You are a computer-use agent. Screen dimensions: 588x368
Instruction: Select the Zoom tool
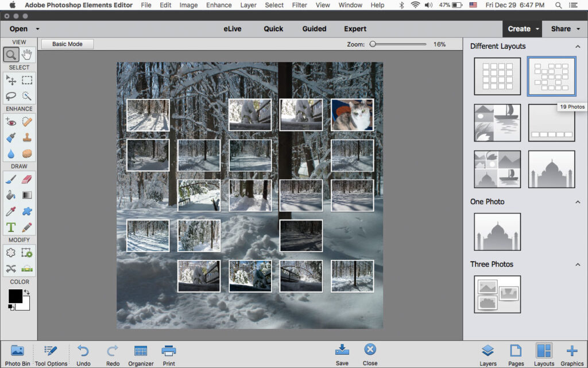pyautogui.click(x=10, y=55)
